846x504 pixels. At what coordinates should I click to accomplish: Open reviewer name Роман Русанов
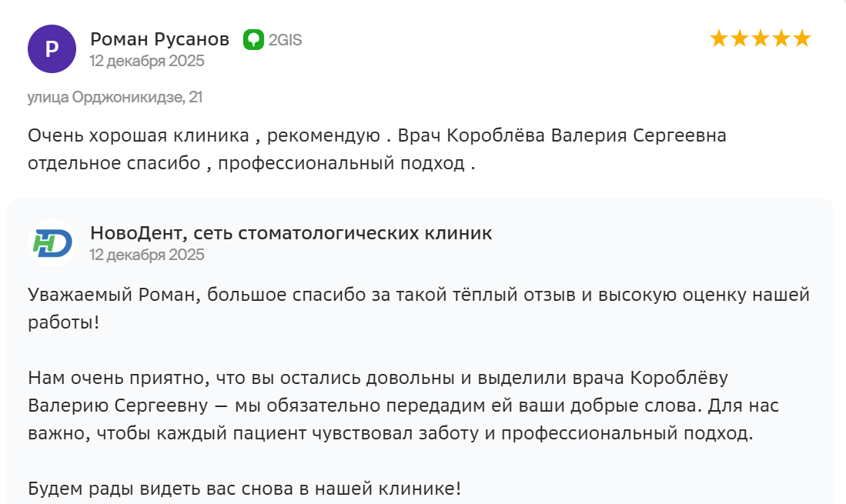tap(159, 39)
